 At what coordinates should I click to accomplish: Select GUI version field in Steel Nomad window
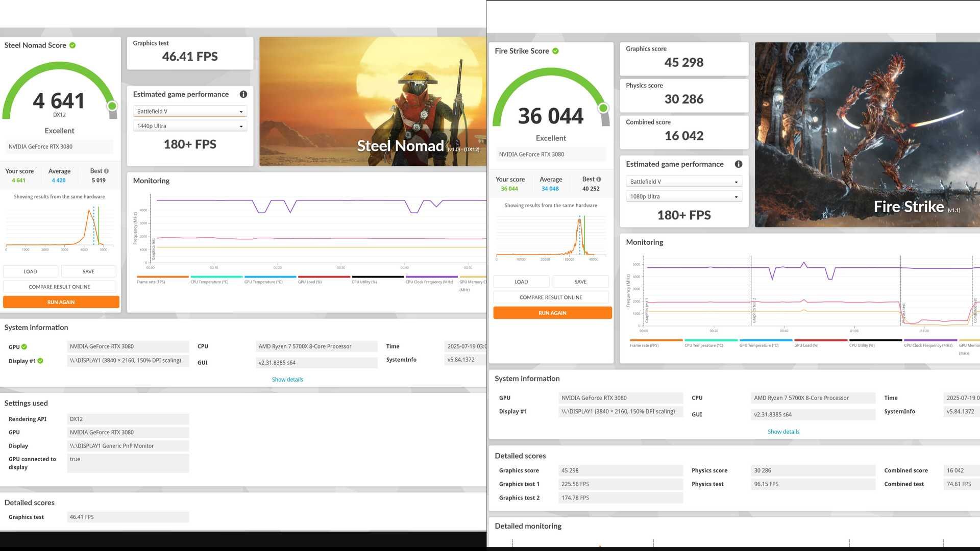point(316,363)
